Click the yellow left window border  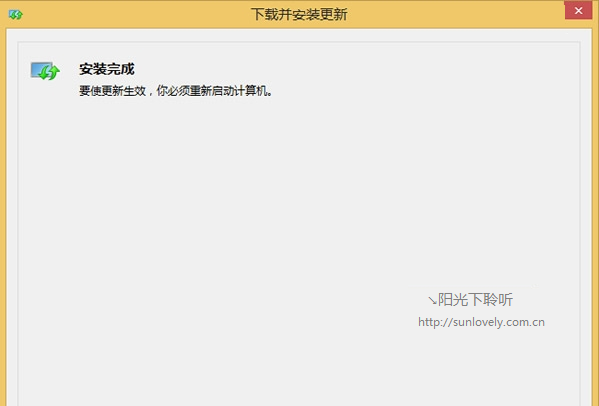3,214
